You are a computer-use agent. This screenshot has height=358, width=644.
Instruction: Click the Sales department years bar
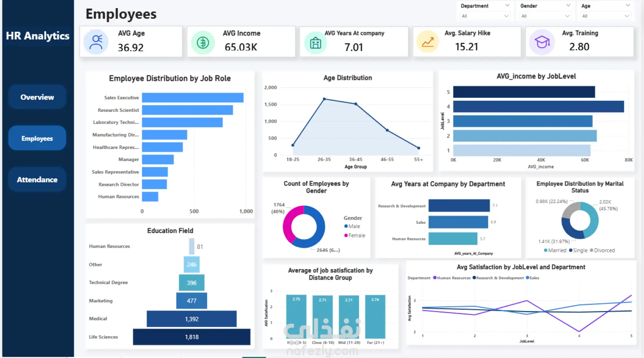[x=458, y=222]
